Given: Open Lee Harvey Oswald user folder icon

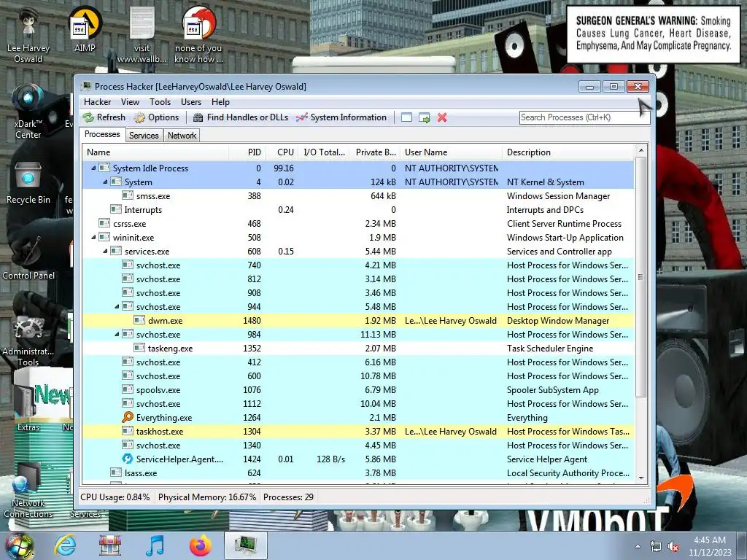Looking at the screenshot, I should pos(28,34).
